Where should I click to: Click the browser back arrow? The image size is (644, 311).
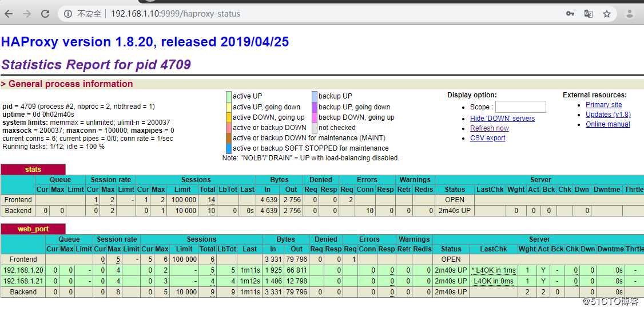(x=8, y=14)
